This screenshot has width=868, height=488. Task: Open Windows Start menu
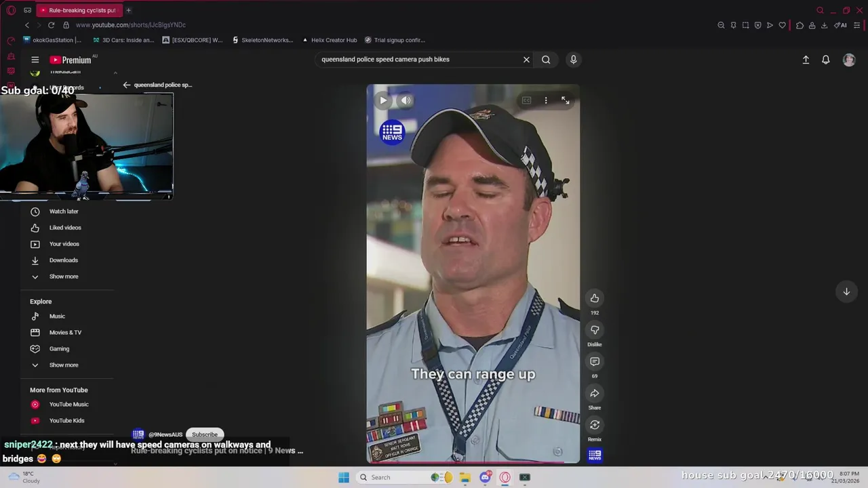click(344, 477)
